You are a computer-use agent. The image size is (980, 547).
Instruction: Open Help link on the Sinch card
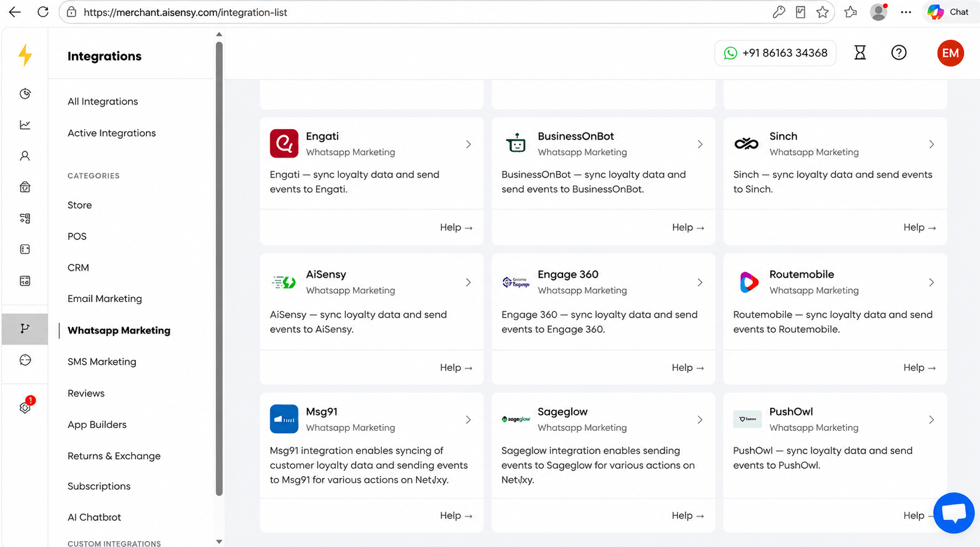(x=919, y=228)
